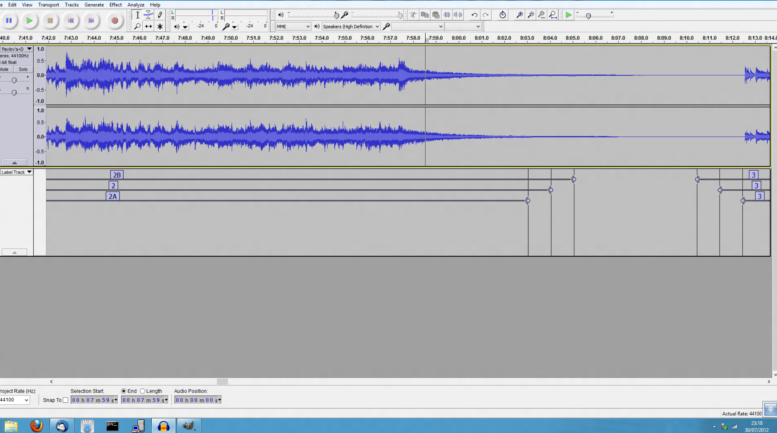Open the Effect menu
Screen dimensions: 777x433
[115, 4]
